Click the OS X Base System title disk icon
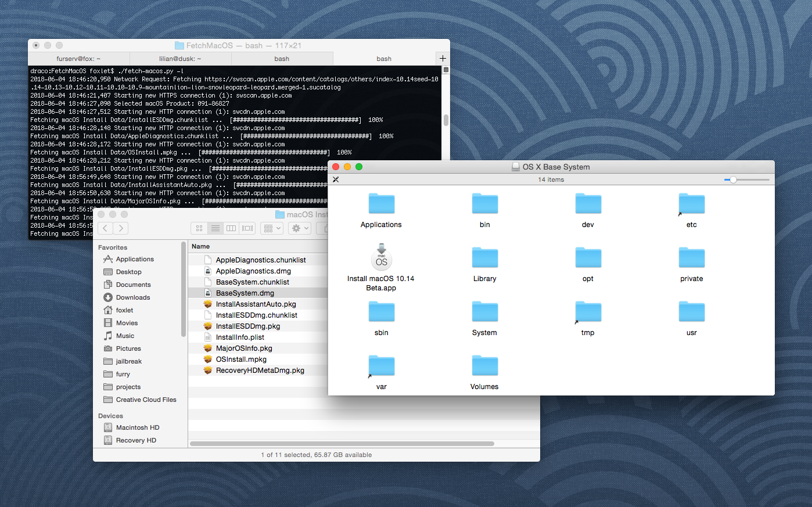 [515, 167]
